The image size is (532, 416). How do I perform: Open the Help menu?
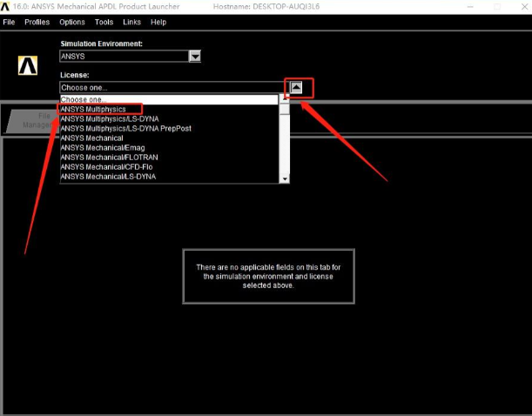(158, 22)
